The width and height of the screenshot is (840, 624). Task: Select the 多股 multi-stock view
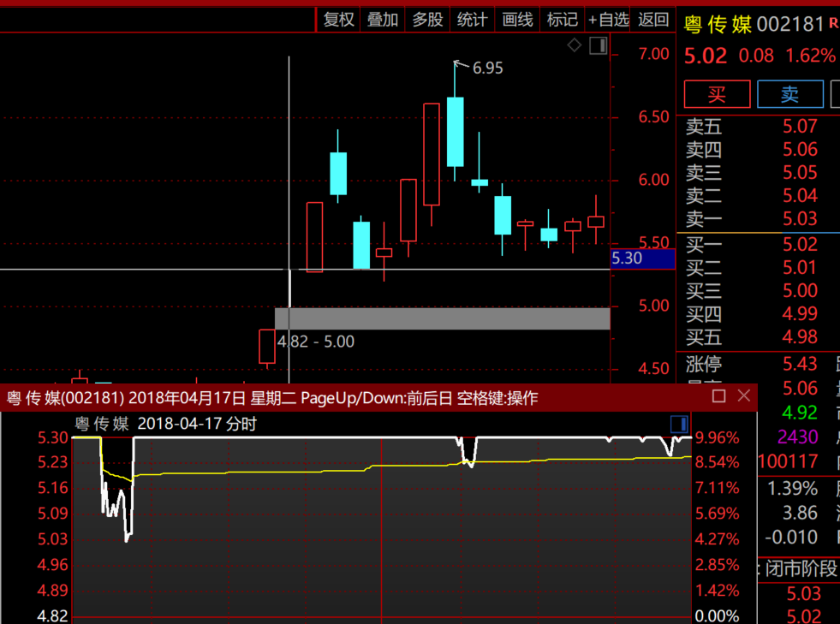click(x=427, y=19)
